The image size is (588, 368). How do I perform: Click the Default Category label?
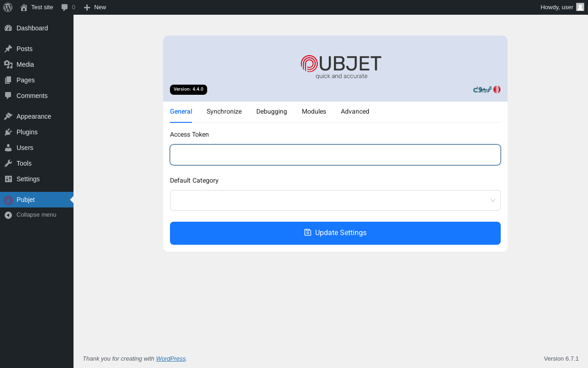pyautogui.click(x=194, y=181)
